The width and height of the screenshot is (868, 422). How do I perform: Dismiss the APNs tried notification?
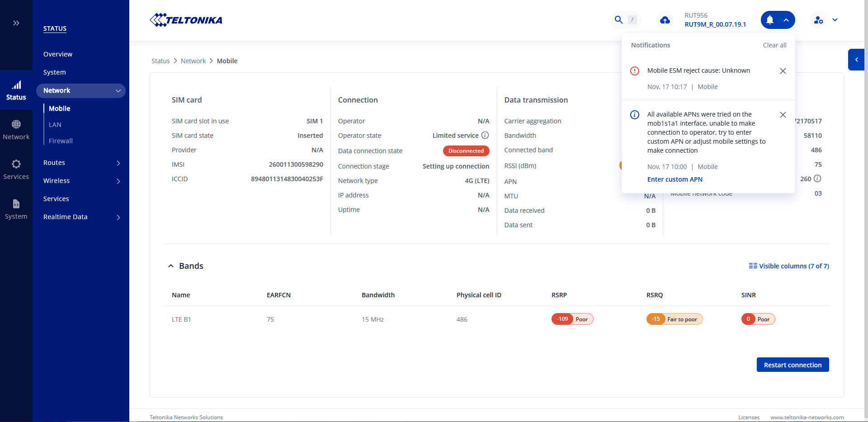783,115
